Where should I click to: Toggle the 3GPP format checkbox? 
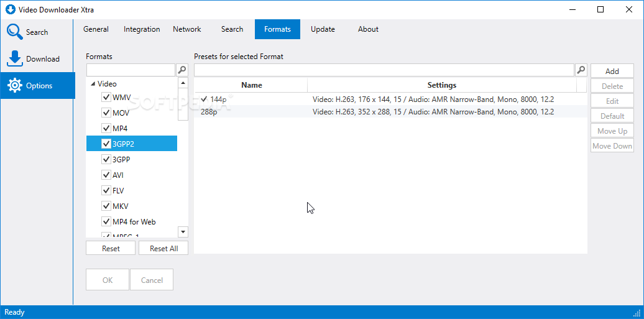coord(106,159)
